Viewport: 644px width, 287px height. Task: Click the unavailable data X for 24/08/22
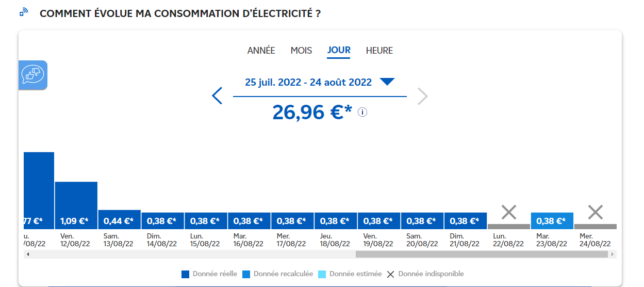[596, 212]
